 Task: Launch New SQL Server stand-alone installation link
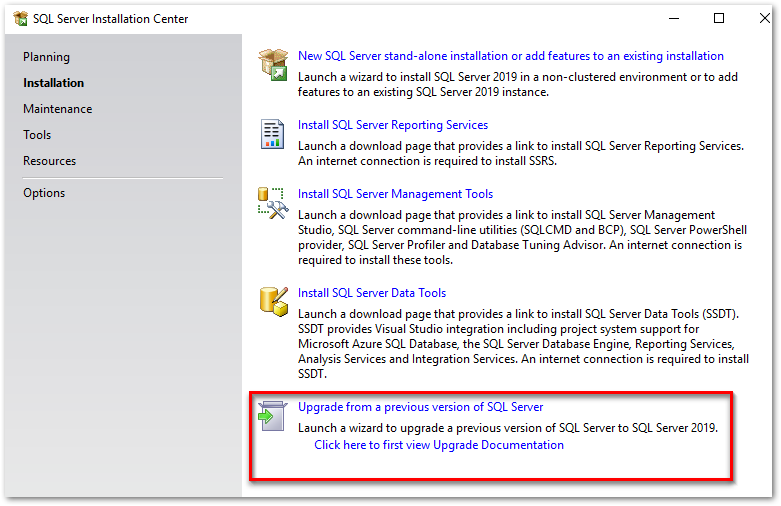[511, 56]
